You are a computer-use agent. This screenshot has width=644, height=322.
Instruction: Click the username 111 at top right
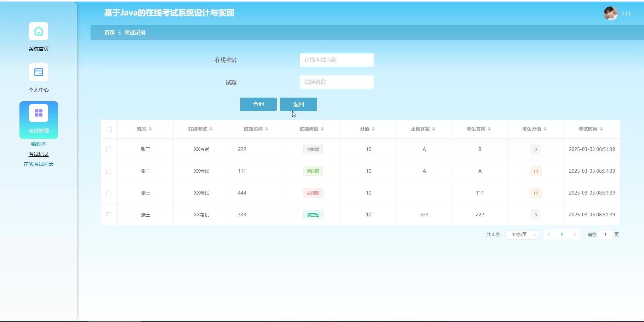[626, 13]
